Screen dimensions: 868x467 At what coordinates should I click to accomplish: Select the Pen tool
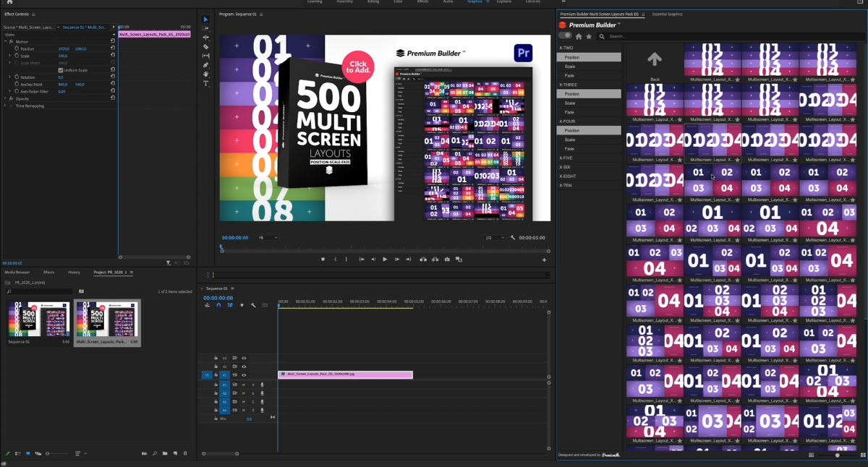[x=205, y=65]
